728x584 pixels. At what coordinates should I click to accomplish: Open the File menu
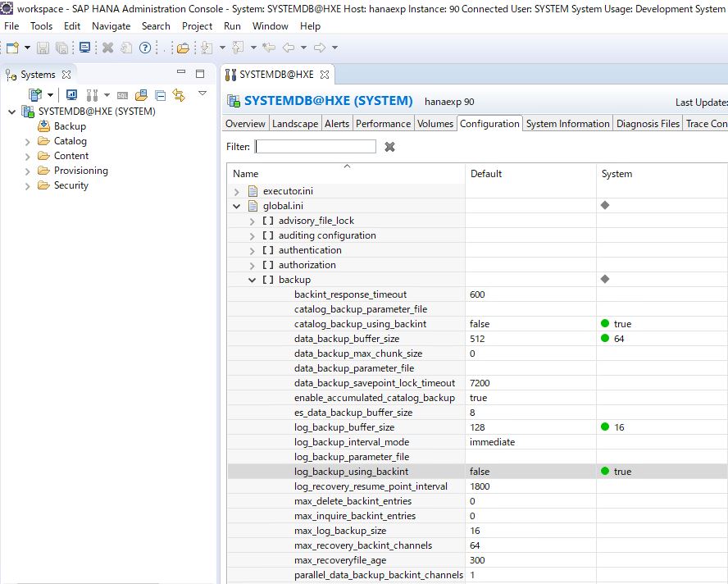(x=11, y=26)
